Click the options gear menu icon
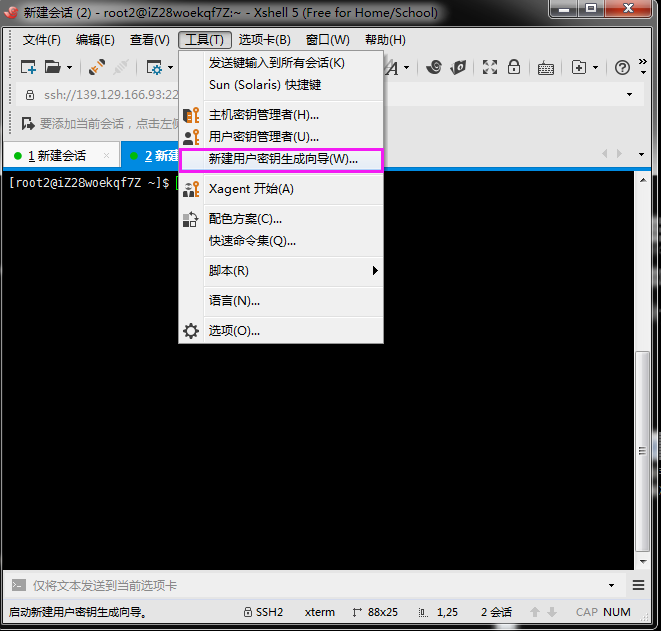The image size is (661, 631). [191, 331]
